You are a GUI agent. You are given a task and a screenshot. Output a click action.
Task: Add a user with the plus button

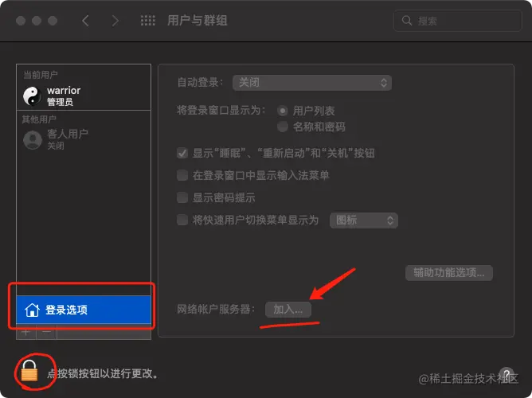coord(26,332)
